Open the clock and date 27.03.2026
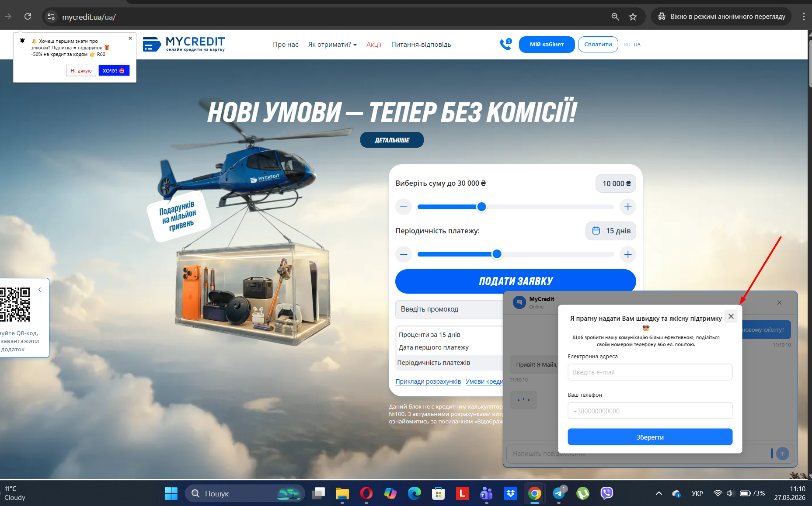Screen dimensions: 812x506 pos(790,493)
